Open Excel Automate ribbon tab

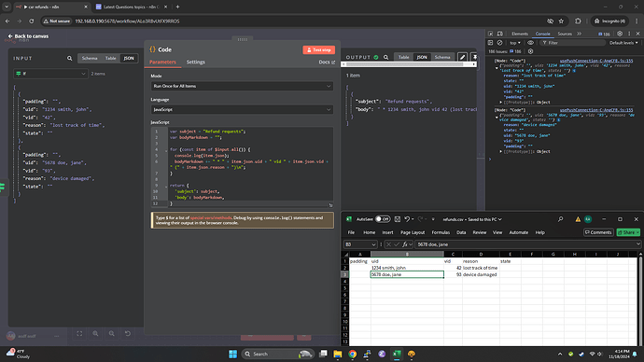[518, 232]
